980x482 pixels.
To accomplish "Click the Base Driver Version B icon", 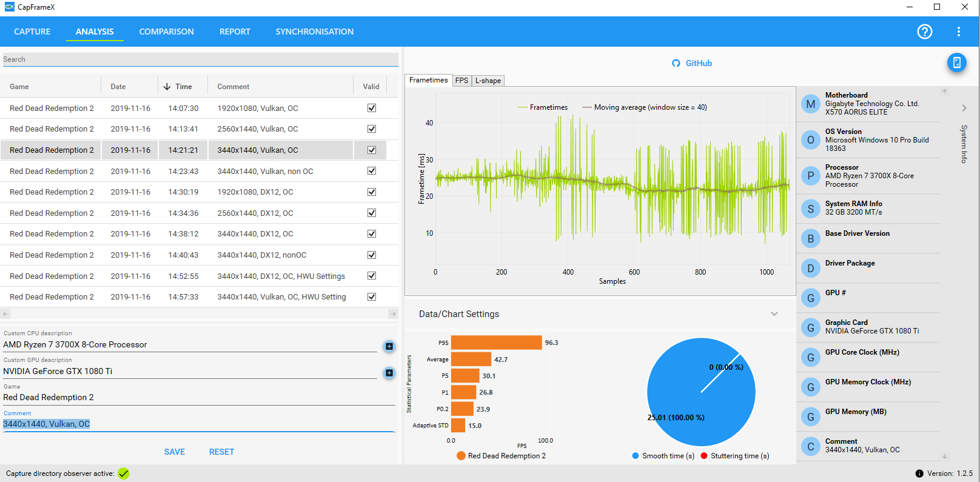I will tap(811, 238).
